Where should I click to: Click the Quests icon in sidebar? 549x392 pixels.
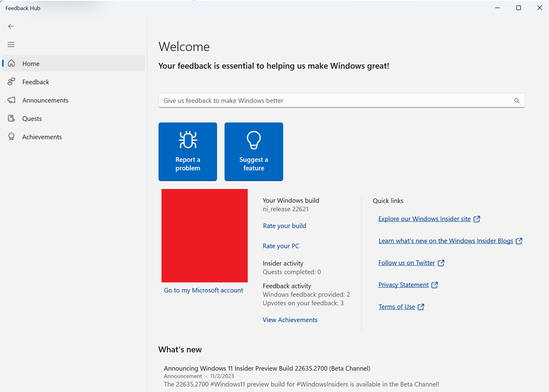tap(11, 118)
